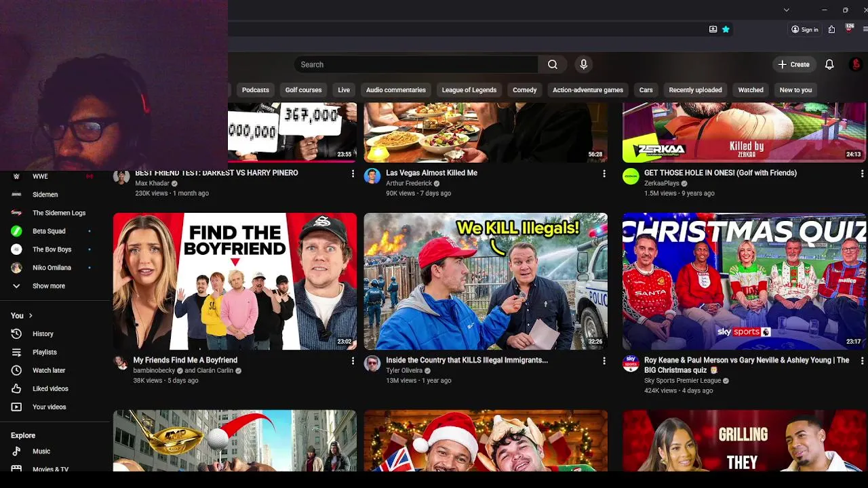Click the browser Sign in button
The width and height of the screenshot is (868, 488).
(805, 29)
